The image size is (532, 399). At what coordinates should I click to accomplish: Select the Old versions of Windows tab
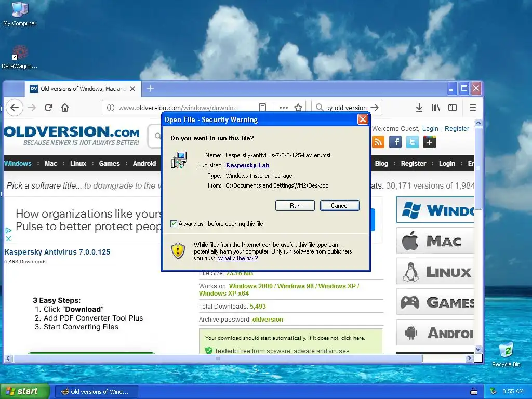[x=83, y=89]
